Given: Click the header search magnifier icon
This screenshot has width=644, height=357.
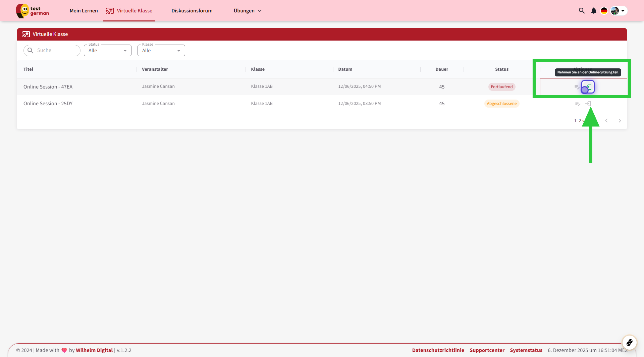Looking at the screenshot, I should 582,11.
